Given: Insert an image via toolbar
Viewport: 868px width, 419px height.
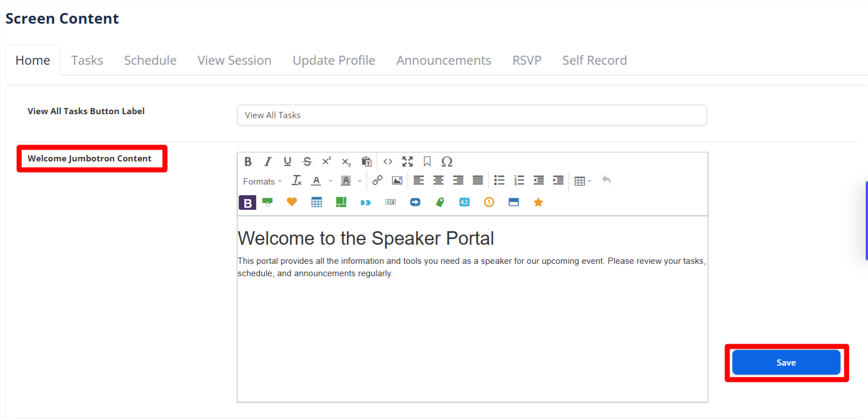Looking at the screenshot, I should (397, 181).
